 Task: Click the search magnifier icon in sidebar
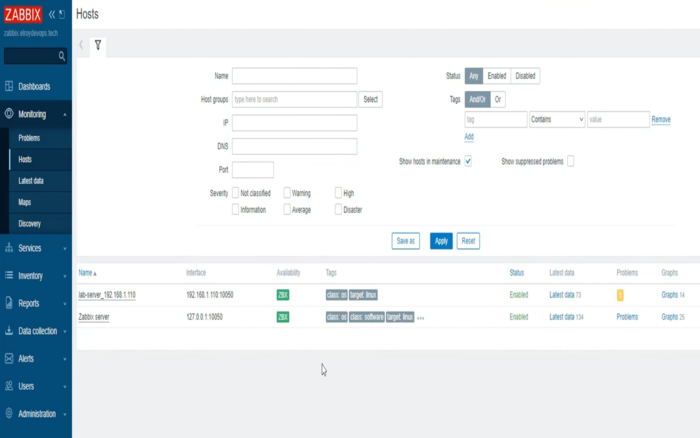62,56
